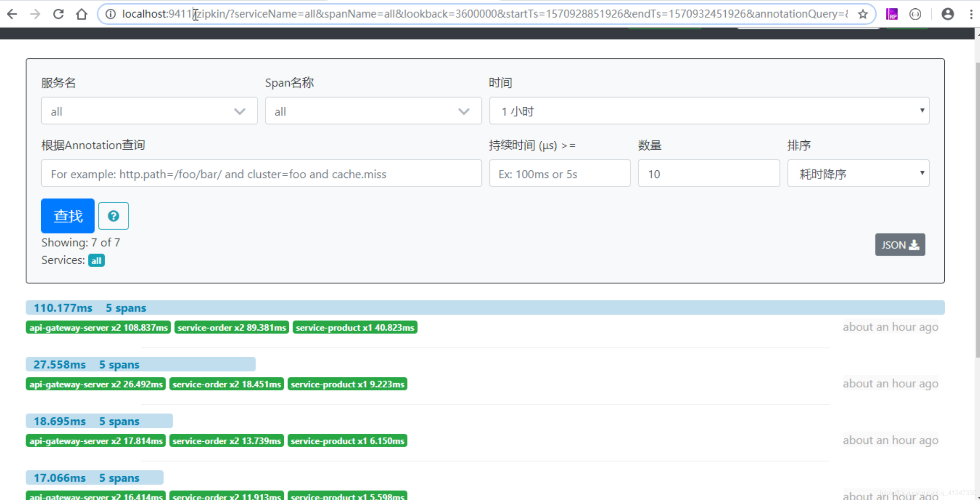Expand the 服务名 service name dropdown
The height and width of the screenshot is (500, 980).
pyautogui.click(x=149, y=111)
